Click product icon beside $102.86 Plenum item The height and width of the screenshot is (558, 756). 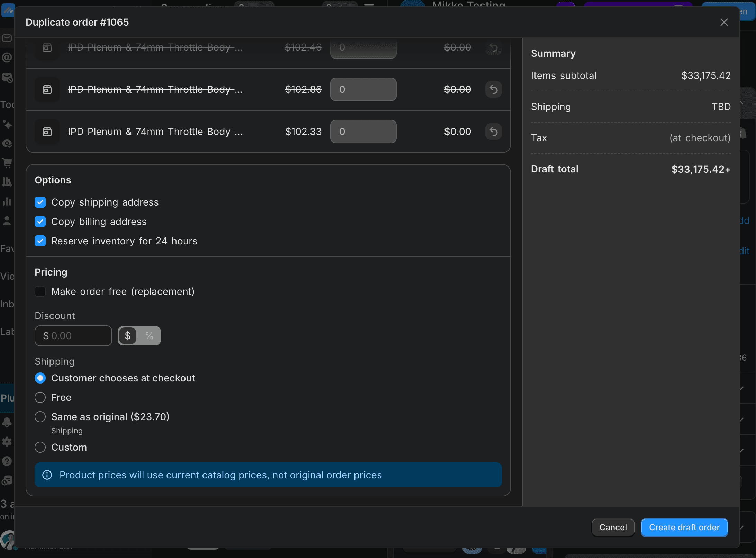pyautogui.click(x=47, y=90)
